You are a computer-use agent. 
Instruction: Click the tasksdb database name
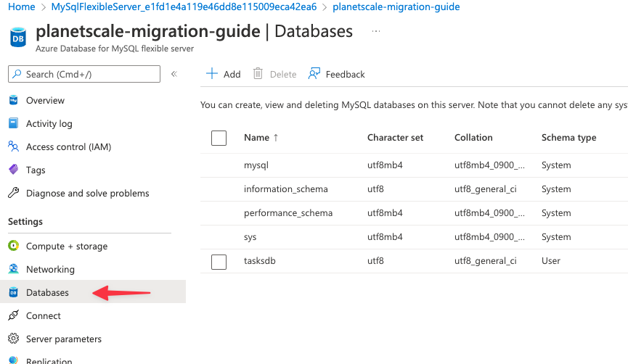click(259, 260)
